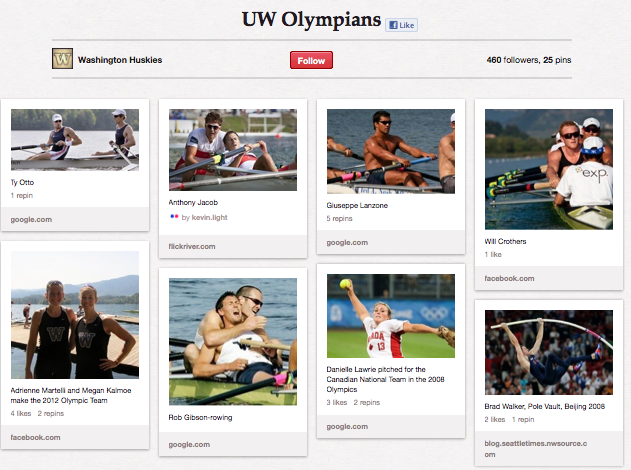Click facebook.com source under Will Crothers
Image resolution: width=631 pixels, height=470 pixels.
tap(509, 278)
